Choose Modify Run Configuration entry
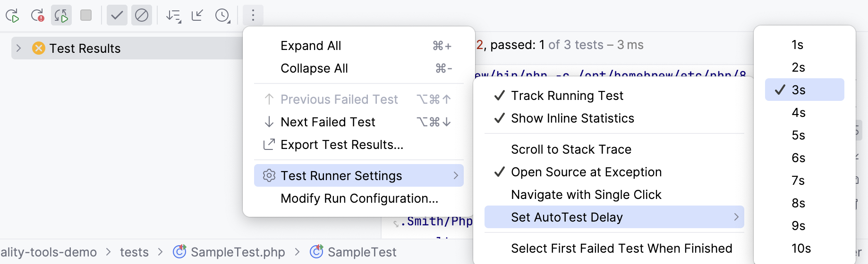This screenshot has height=264, width=868. (x=359, y=198)
